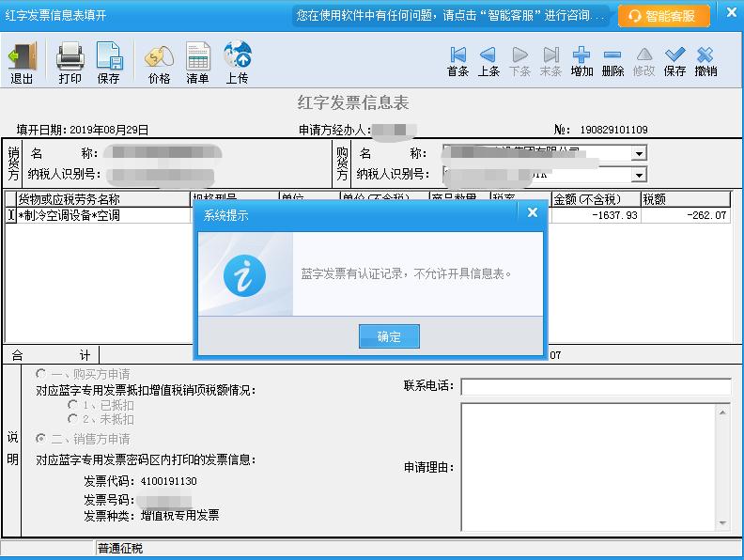Screen dimensions: 744x560
Task: Click 申请理由 scrollbar up arrow
Action: (x=722, y=412)
